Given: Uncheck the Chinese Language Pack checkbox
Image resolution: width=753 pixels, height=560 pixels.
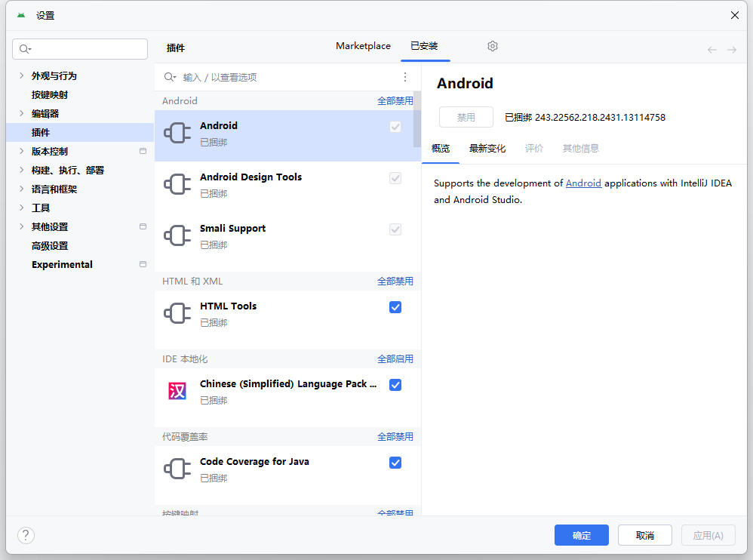Looking at the screenshot, I should (x=395, y=385).
